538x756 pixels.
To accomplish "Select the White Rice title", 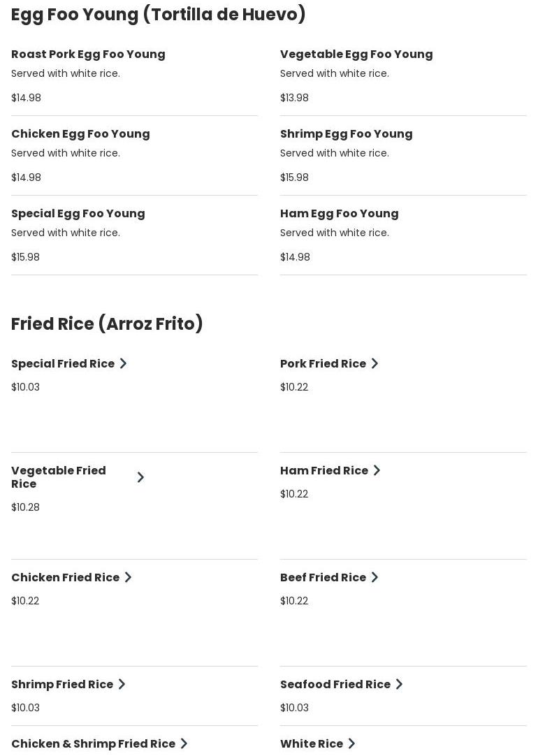I will point(312,744).
